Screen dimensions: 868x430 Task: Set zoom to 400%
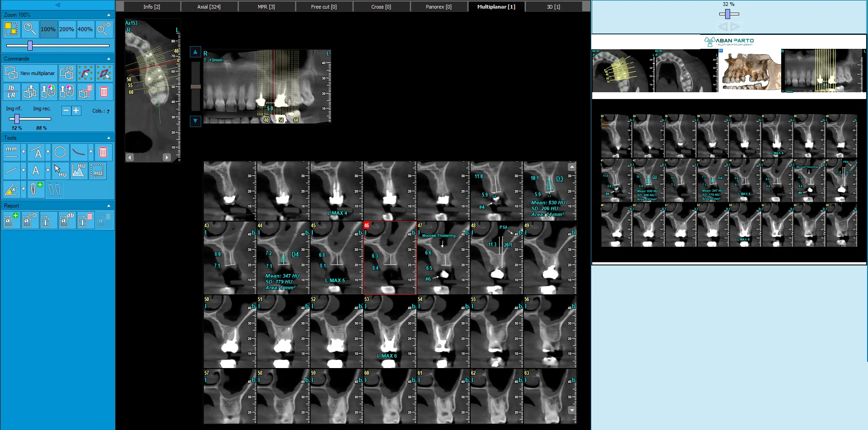click(85, 29)
